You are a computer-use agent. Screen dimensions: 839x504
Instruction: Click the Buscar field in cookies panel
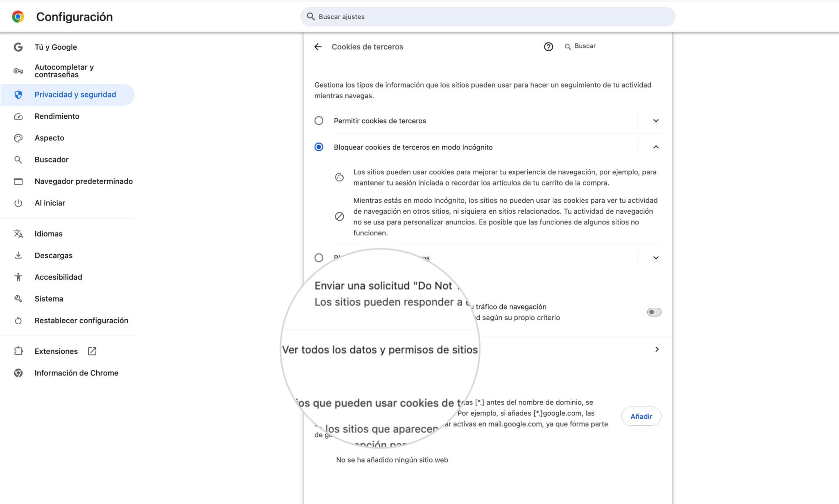(x=617, y=46)
